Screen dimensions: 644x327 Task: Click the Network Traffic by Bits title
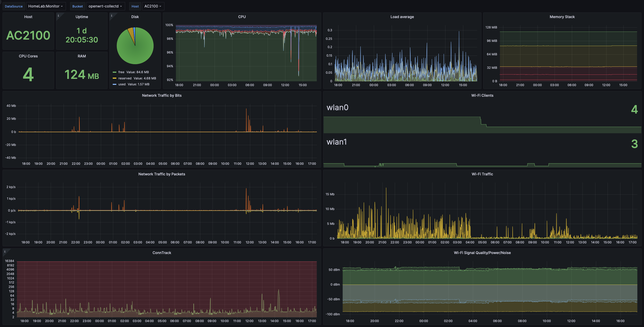click(162, 95)
